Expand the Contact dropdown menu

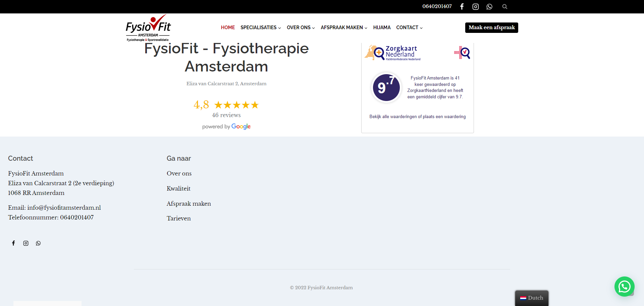tap(409, 28)
